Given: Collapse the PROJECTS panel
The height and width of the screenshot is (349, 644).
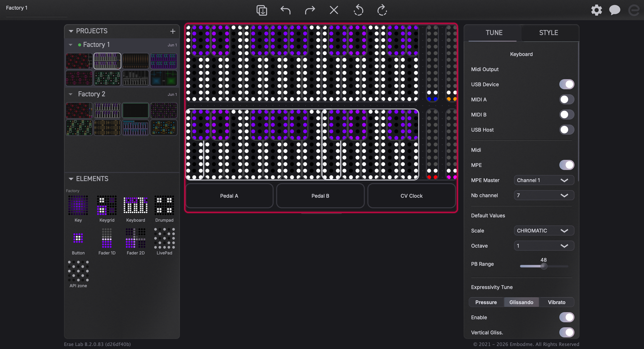Looking at the screenshot, I should click(71, 31).
